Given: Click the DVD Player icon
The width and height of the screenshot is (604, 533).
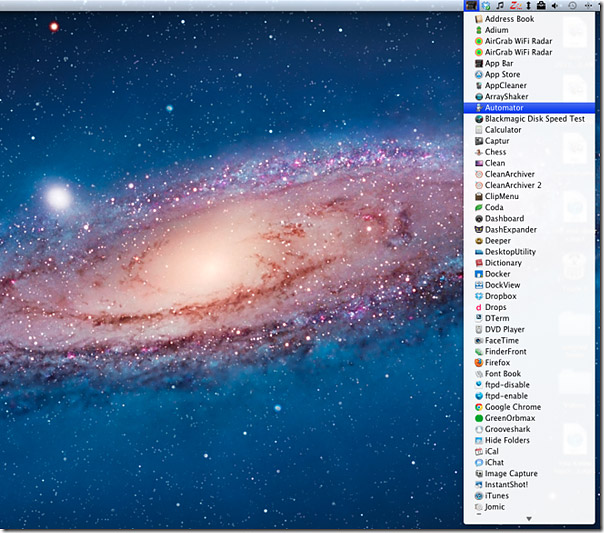Looking at the screenshot, I should (x=479, y=330).
